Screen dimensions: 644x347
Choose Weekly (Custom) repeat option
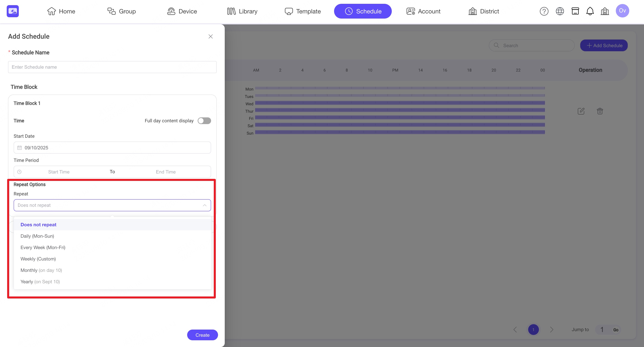38,259
